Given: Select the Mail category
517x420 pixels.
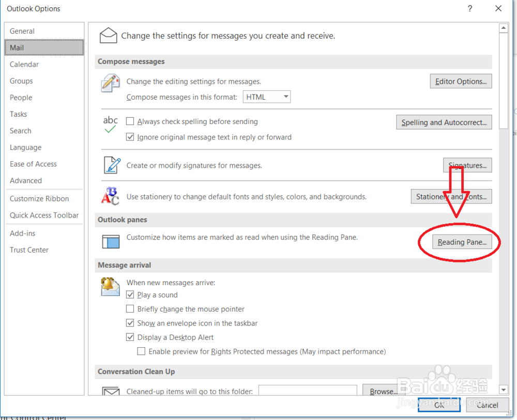Looking at the screenshot, I should pos(44,48).
